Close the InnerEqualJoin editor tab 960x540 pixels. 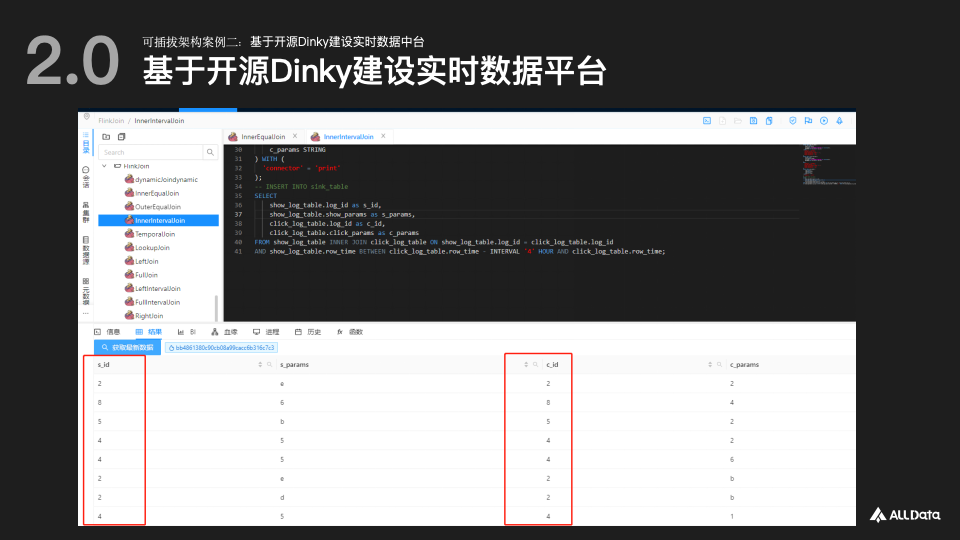coord(295,136)
